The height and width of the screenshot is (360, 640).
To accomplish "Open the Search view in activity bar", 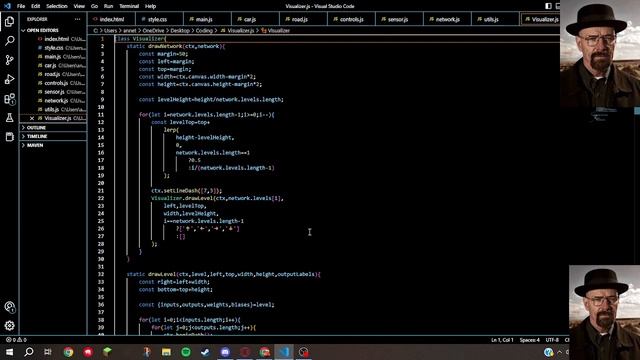I will coord(9,40).
